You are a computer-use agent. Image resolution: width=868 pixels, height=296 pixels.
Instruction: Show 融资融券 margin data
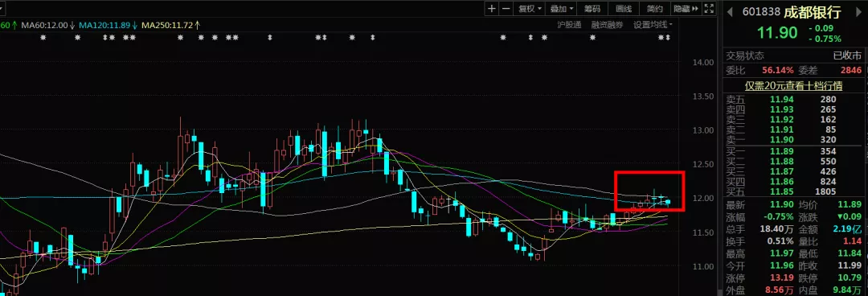point(607,25)
